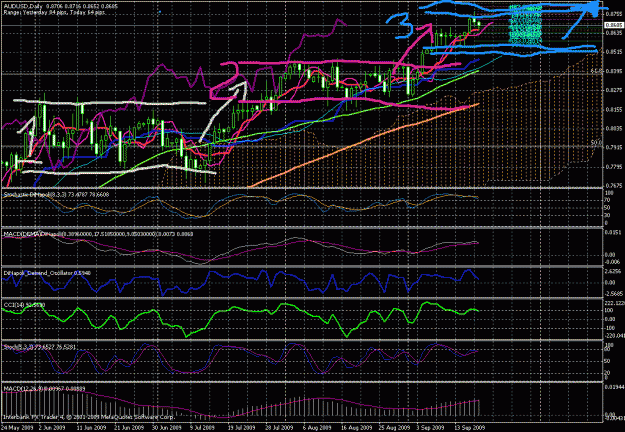Screen dimensions: 625x432
Task: Click the 25 Aug 2009 date on time axis
Action: [x=393, y=428]
